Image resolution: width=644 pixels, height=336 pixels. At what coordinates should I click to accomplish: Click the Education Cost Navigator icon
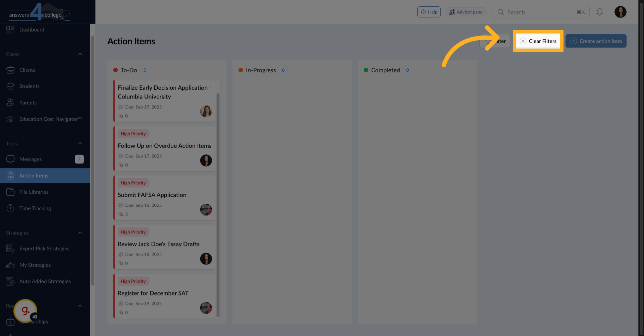click(x=10, y=119)
